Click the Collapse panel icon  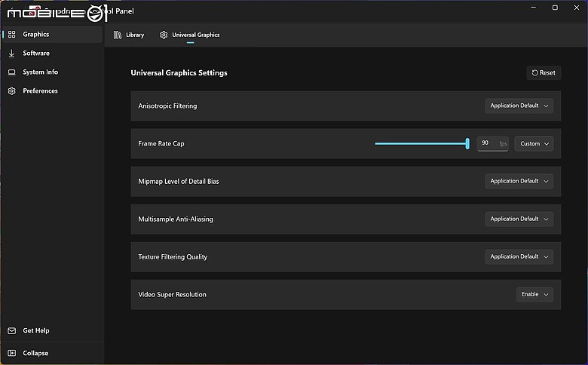pos(11,353)
